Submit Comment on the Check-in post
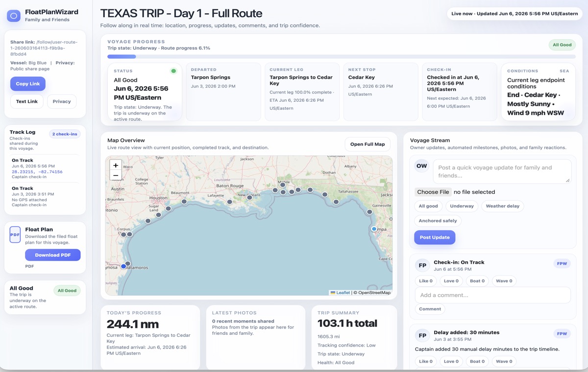588x372 pixels. coord(430,309)
